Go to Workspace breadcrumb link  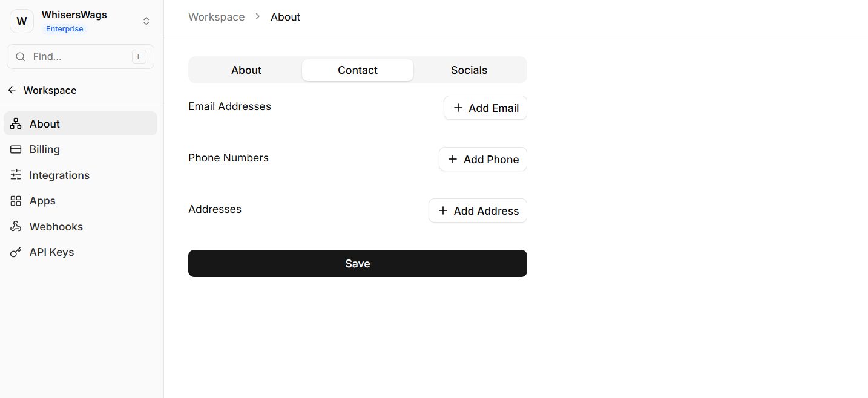[217, 17]
